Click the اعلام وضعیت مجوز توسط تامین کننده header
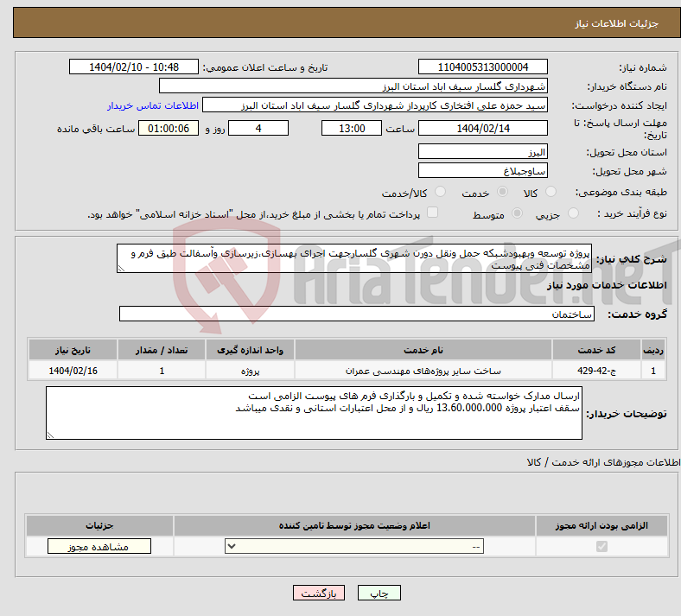The width and height of the screenshot is (681, 616). tap(354, 525)
